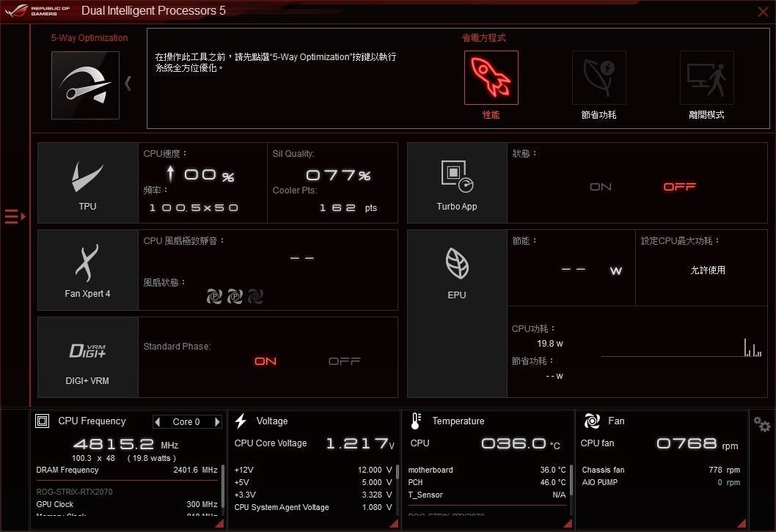Viewport: 776px width, 532px height.
Task: Click the 100.5x50 frequency ratio value
Action: click(x=194, y=207)
